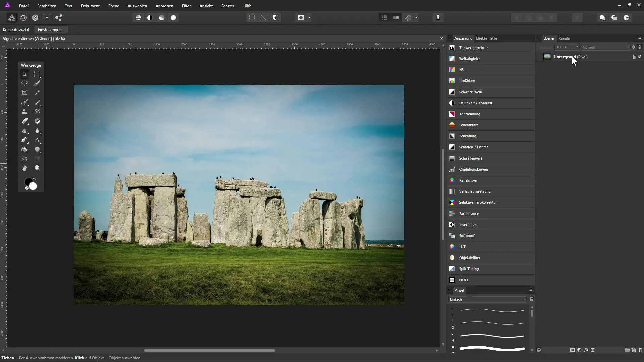This screenshot has height=362, width=644.
Task: Select the eraser brush tool
Action: coord(24,121)
